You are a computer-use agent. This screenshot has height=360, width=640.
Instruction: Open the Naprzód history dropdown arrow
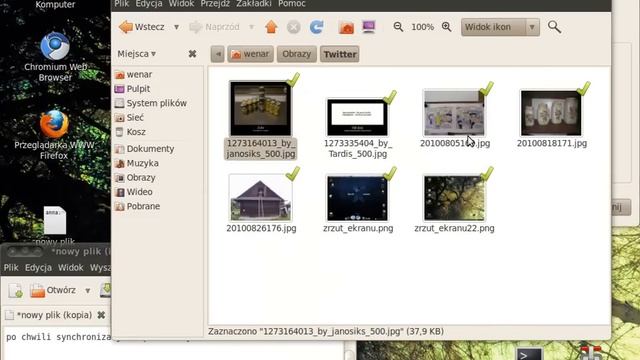tap(251, 27)
